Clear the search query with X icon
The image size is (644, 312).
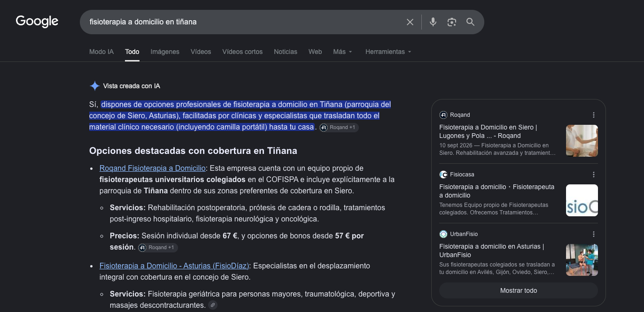coord(410,22)
